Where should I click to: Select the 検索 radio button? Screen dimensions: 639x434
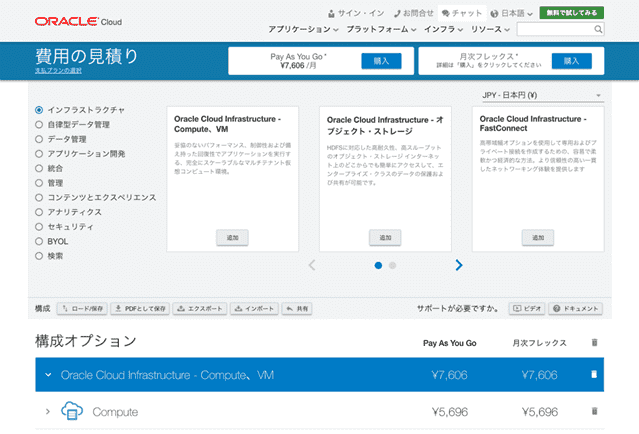[39, 256]
